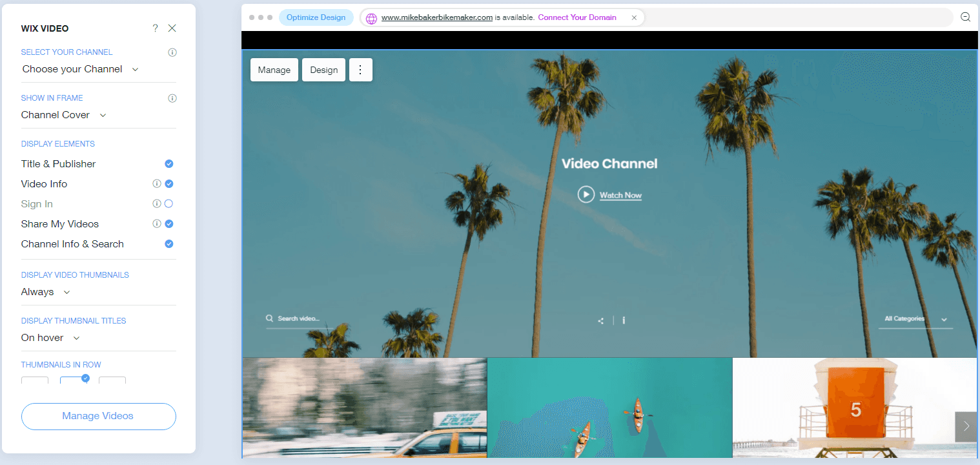Click the play circle icon on cover
This screenshot has width=980, height=465.
tap(586, 194)
